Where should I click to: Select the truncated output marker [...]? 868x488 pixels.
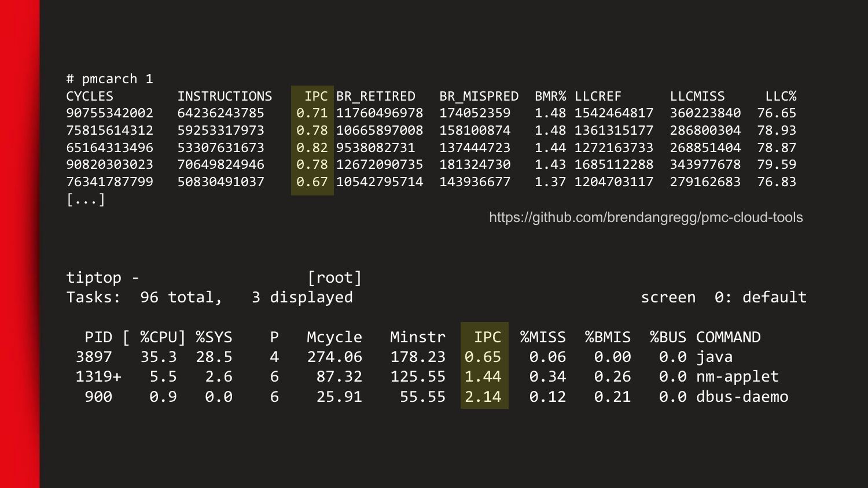(x=86, y=199)
